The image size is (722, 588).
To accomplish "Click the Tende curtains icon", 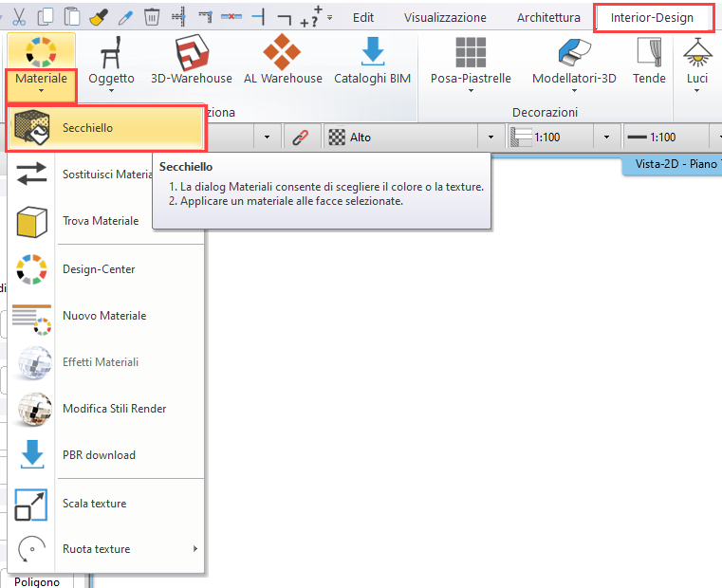I will [x=649, y=52].
